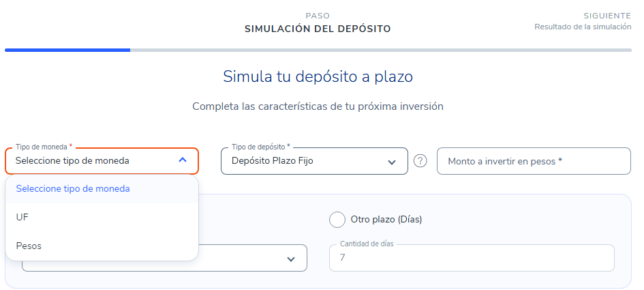
Task: Choose Pesos from the currency list
Action: pos(102,246)
